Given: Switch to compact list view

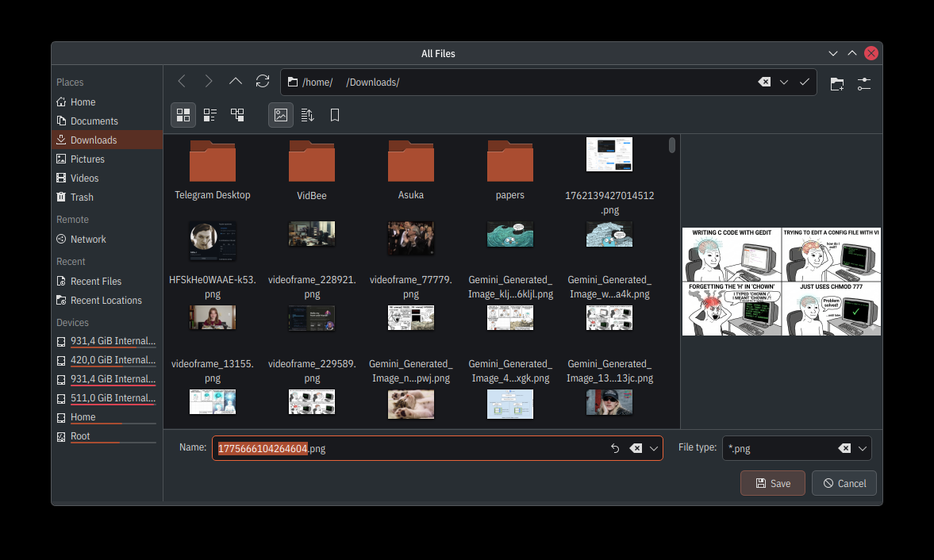Looking at the screenshot, I should pos(210,115).
